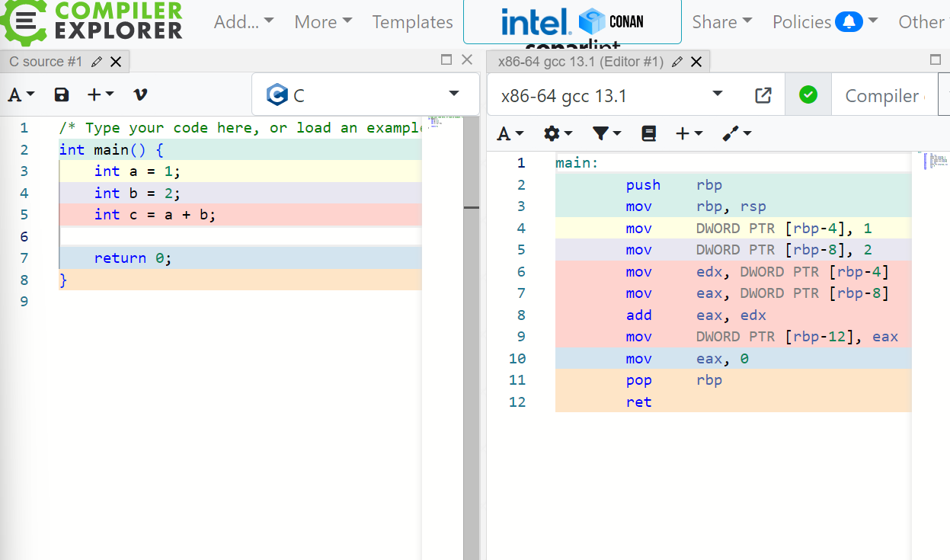The width and height of the screenshot is (950, 560).
Task: Maximize the C source editor pane
Action: click(446, 60)
